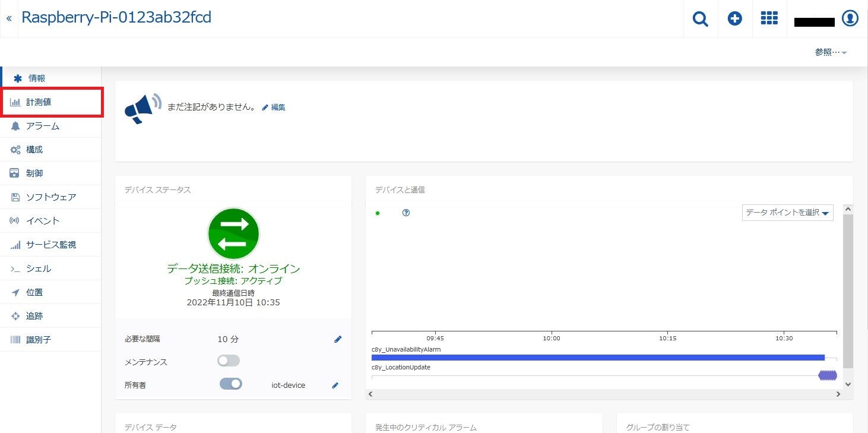This screenshot has height=433, width=868.
Task: Open the application switcher grid icon
Action: click(x=769, y=19)
